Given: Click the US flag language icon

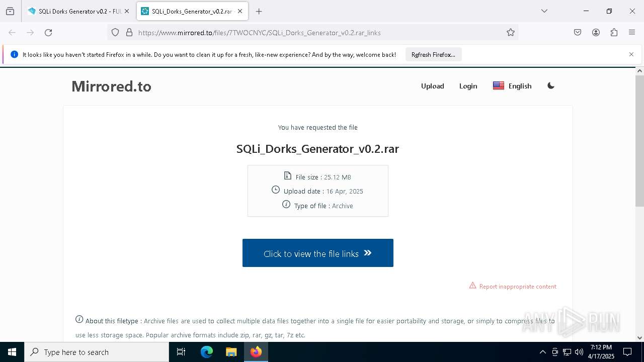Looking at the screenshot, I should 499,85.
